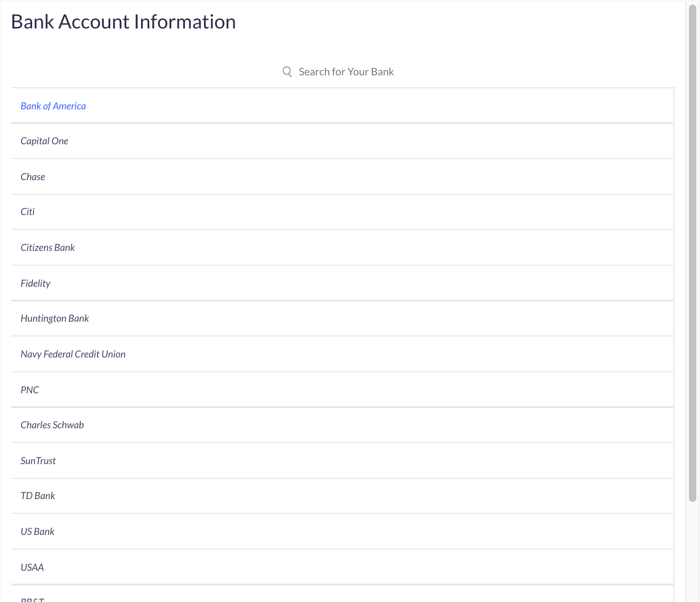The image size is (700, 602).
Task: Click the page vertical scrollbar thumb
Action: pyautogui.click(x=693, y=254)
